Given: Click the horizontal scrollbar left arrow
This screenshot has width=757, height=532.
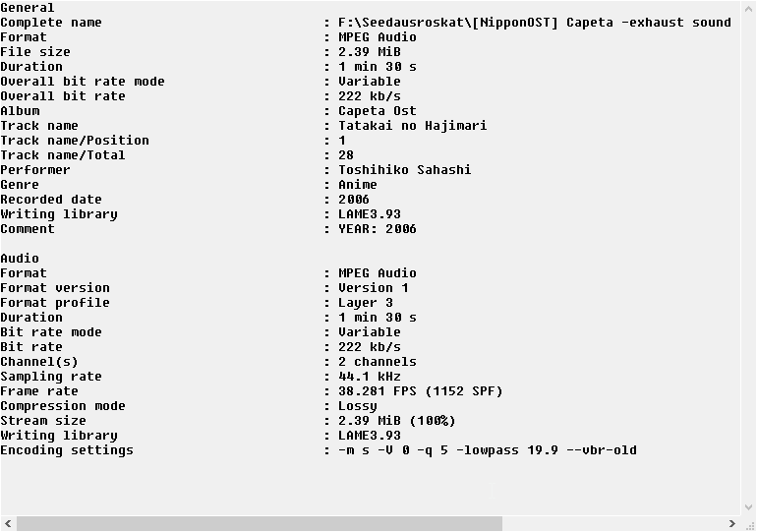Looking at the screenshot, I should (7, 524).
